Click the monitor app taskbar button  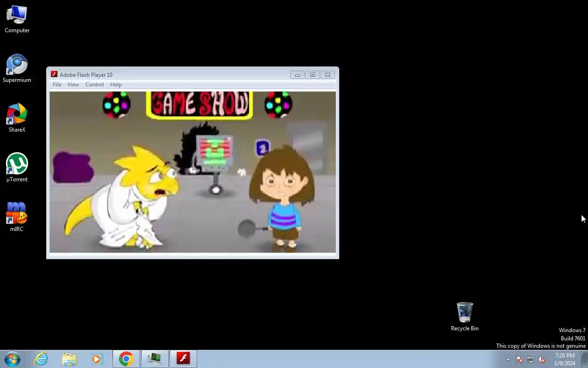[155, 359]
